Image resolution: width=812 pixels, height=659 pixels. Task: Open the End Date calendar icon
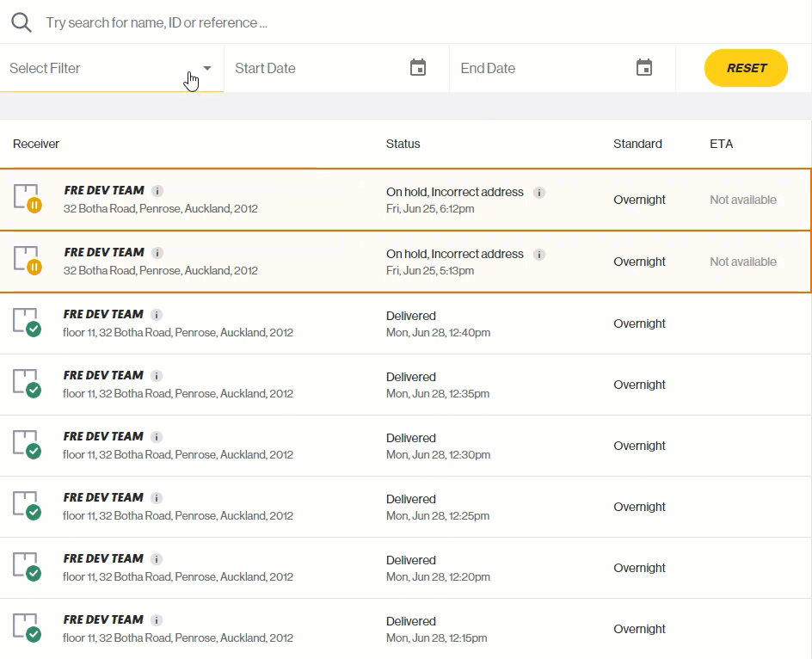(644, 66)
